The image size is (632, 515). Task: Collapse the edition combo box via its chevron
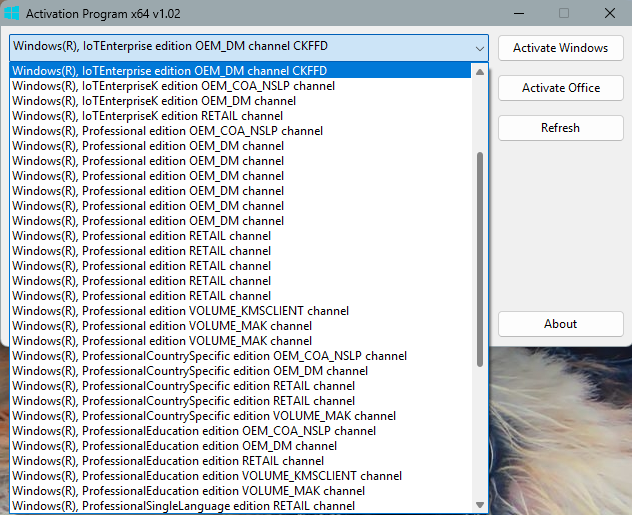coord(479,48)
